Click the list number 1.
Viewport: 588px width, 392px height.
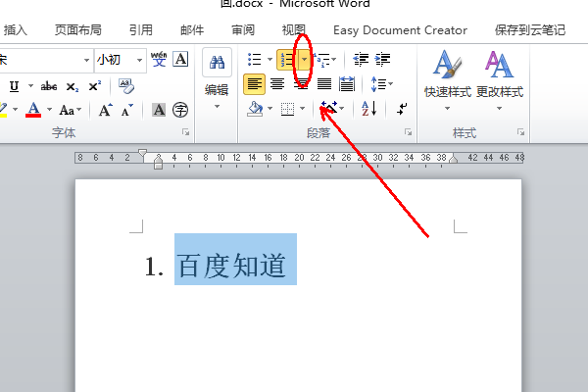(154, 267)
